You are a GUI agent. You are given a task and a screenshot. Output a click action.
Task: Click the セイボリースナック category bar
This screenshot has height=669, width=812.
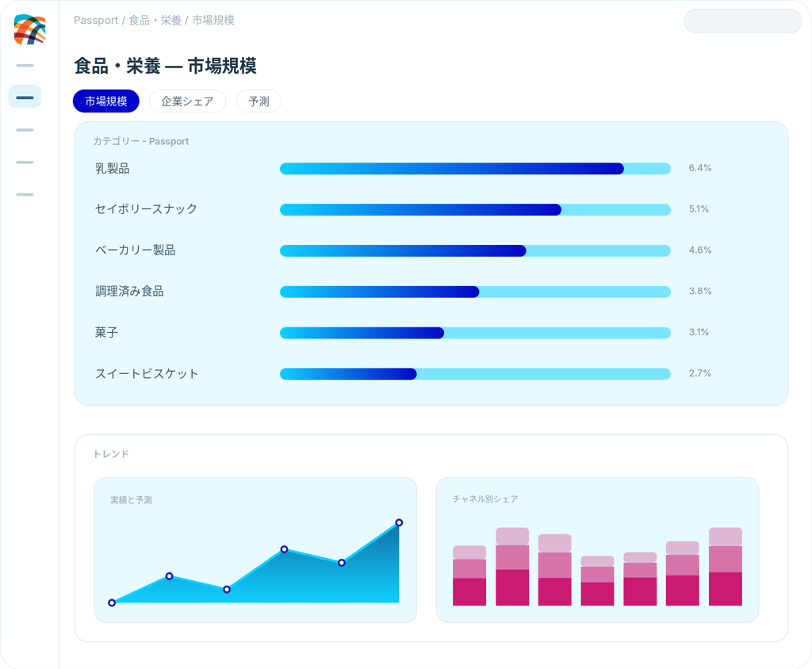tap(475, 210)
